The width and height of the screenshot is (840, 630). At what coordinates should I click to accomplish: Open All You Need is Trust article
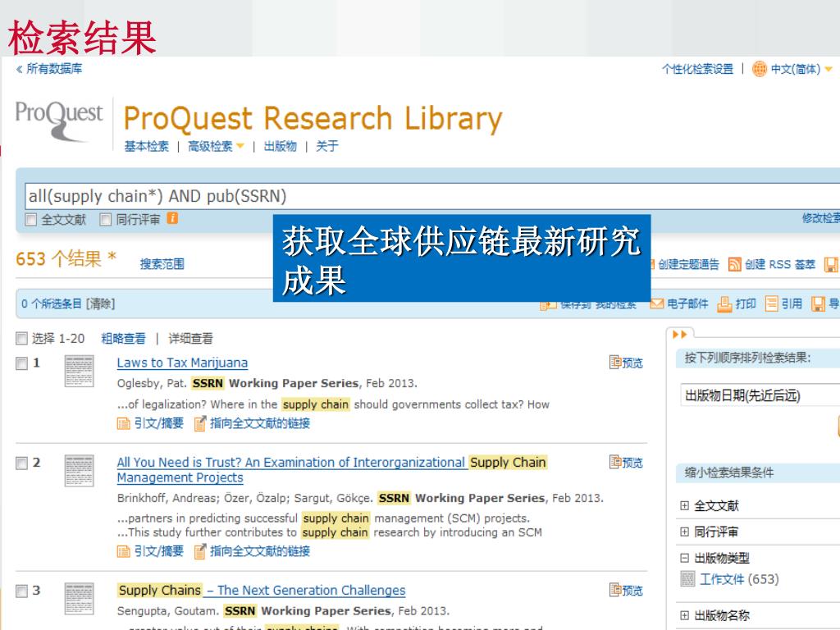tap(331, 469)
